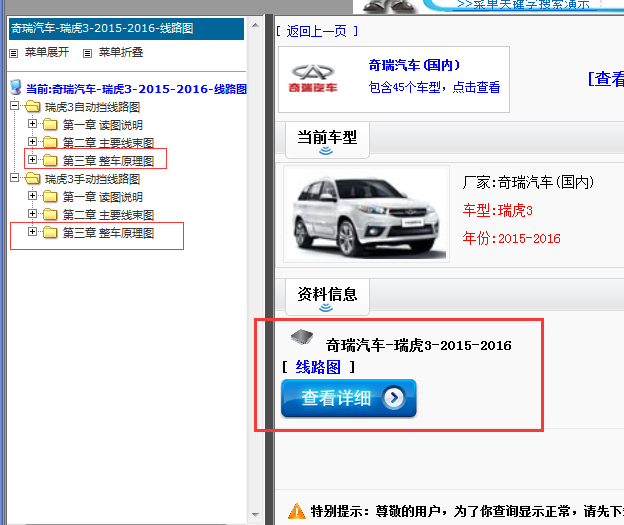This screenshot has width=624, height=525.
Task: Click the orange warning triangle icon
Action: (x=296, y=511)
